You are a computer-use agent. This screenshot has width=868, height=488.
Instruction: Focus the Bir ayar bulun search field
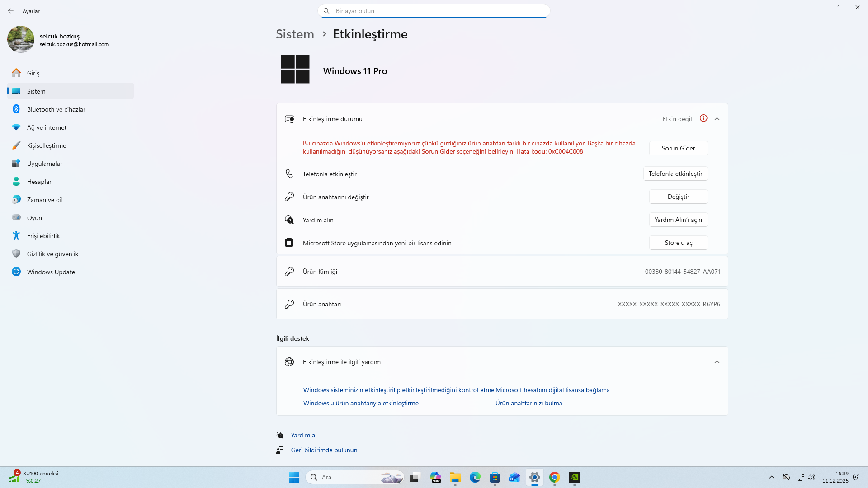pos(434,11)
